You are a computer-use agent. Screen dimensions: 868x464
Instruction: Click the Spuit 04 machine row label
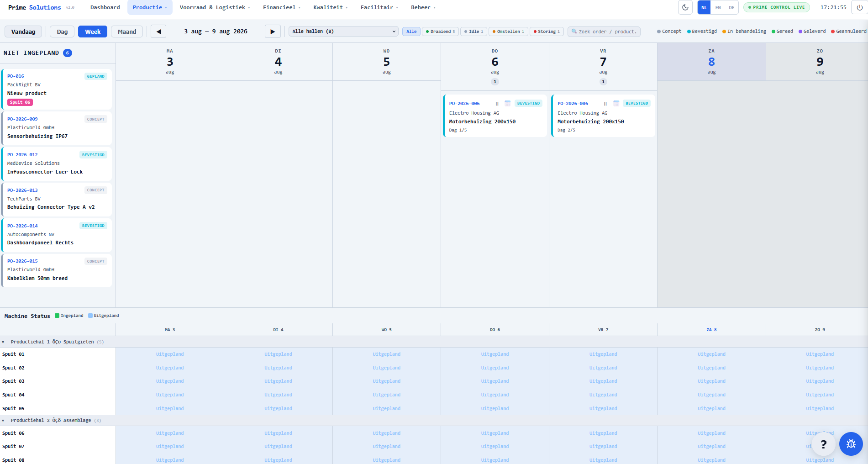(x=13, y=395)
